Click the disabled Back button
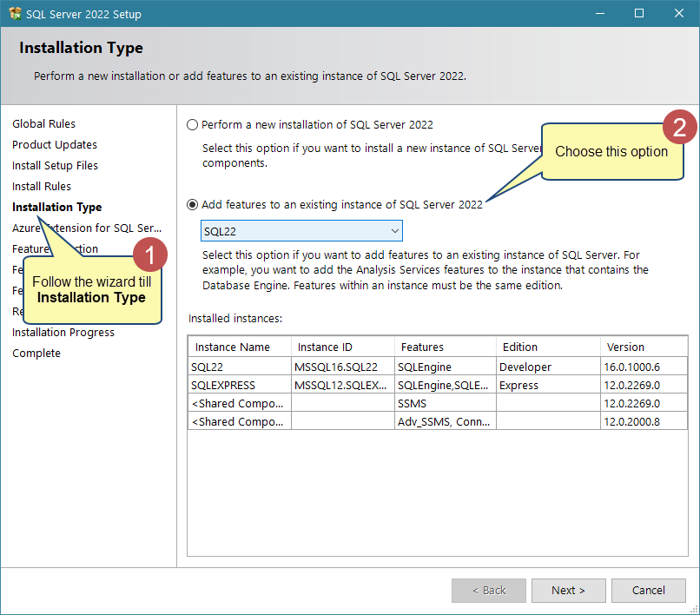700x615 pixels. (x=489, y=591)
